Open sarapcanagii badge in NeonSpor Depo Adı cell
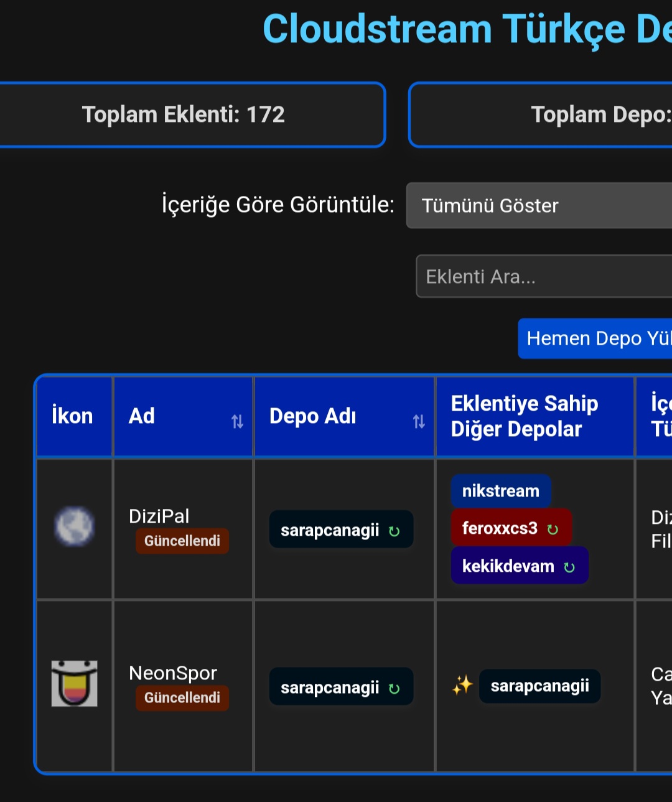 pos(341,687)
